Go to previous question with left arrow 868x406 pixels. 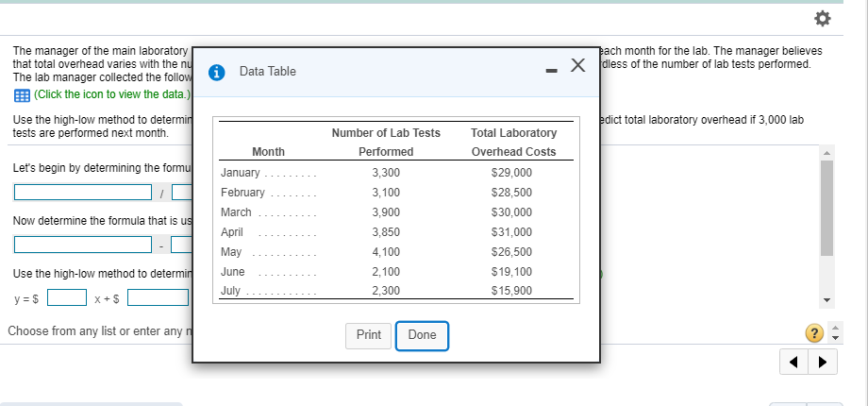[x=792, y=362]
